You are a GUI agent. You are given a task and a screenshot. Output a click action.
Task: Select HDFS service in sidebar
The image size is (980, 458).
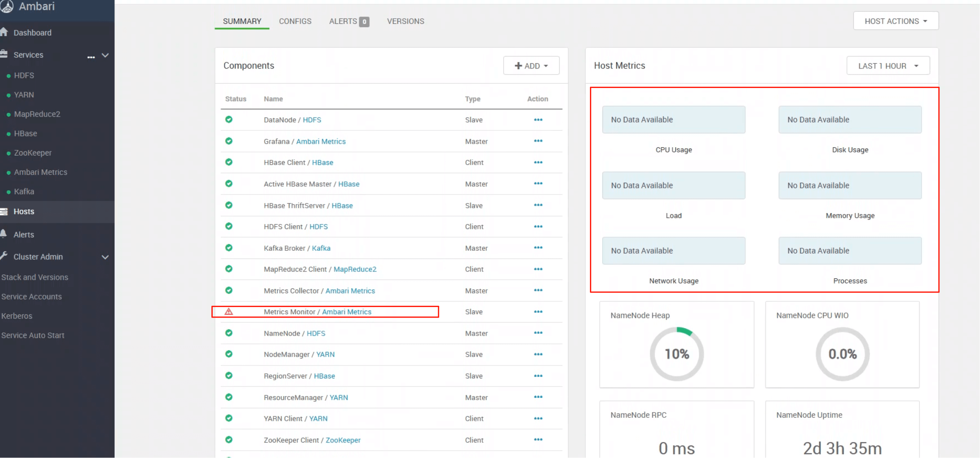tap(24, 75)
